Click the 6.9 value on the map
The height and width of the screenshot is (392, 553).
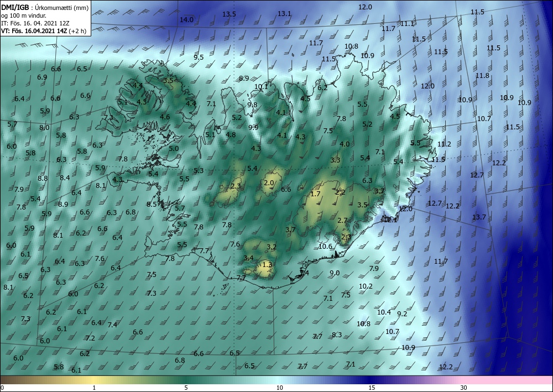click(43, 77)
